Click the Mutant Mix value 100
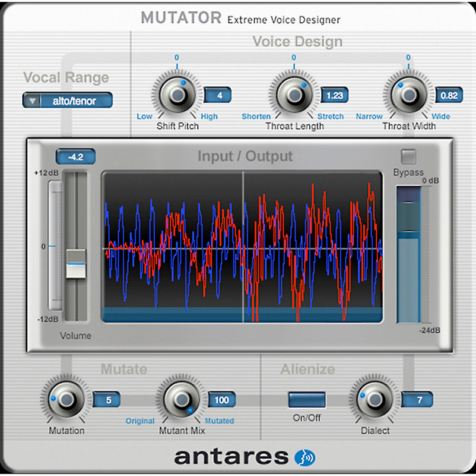Viewport: 476px width, 476px height. pyautogui.click(x=222, y=400)
